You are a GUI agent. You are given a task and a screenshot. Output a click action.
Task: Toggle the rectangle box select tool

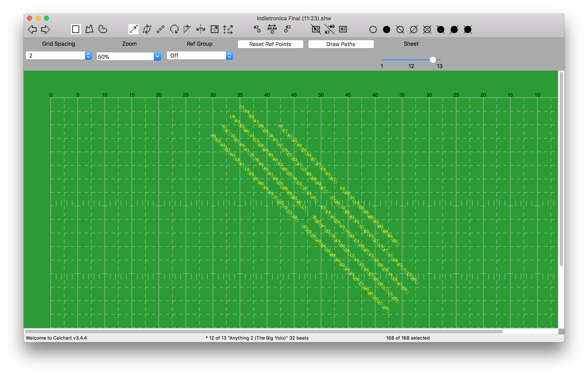76,29
